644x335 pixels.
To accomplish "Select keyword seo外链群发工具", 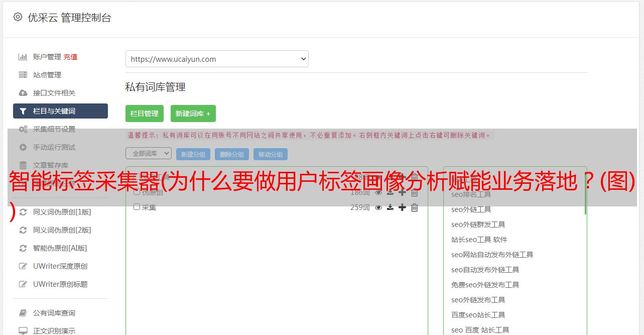I will coord(478,225).
